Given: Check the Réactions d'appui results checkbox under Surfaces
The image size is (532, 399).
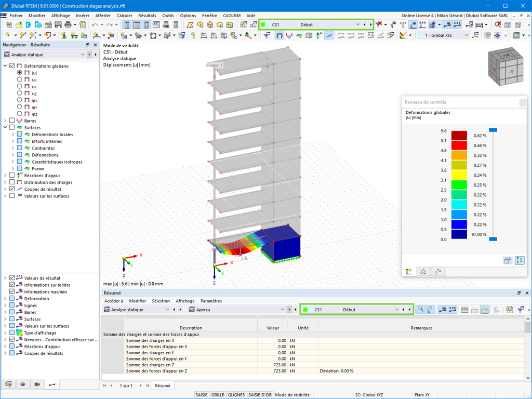Looking at the screenshot, I should (12, 175).
